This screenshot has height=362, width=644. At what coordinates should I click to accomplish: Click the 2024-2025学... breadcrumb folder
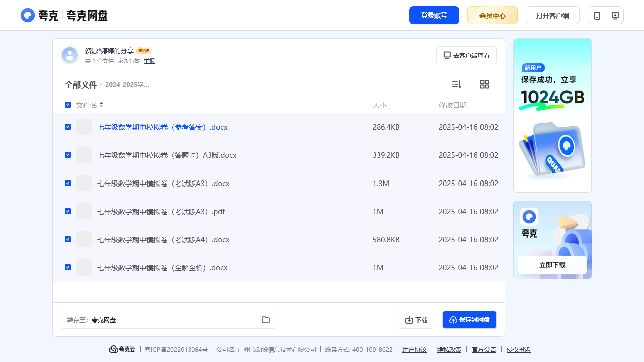[x=127, y=85]
